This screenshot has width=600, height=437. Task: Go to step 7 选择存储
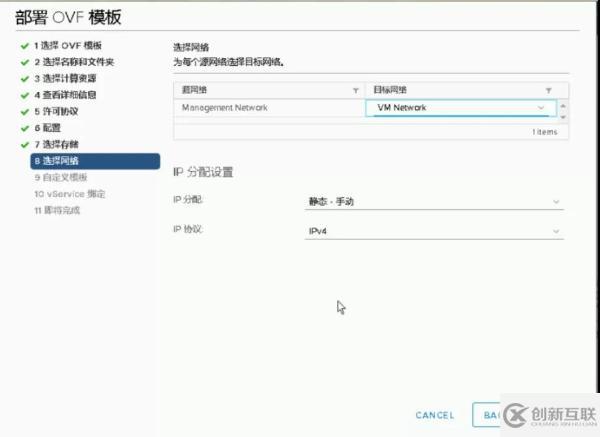click(56, 144)
